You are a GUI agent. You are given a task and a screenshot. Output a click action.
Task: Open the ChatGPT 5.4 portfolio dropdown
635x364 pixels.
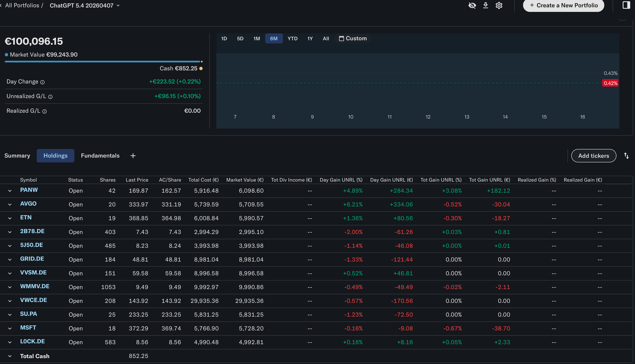click(x=85, y=5)
